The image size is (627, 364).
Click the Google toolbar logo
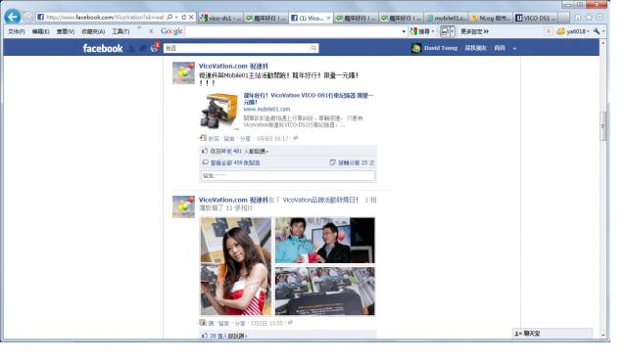click(171, 31)
